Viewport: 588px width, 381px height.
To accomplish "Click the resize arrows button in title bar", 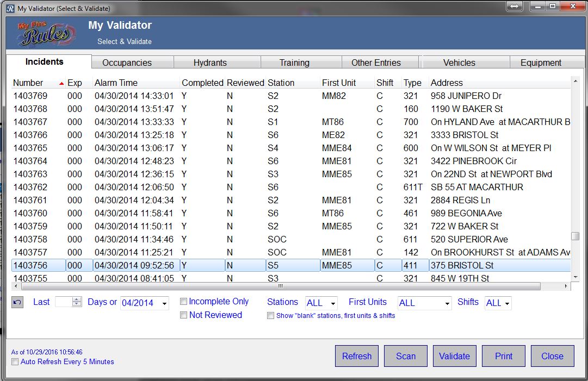I will pos(515,7).
